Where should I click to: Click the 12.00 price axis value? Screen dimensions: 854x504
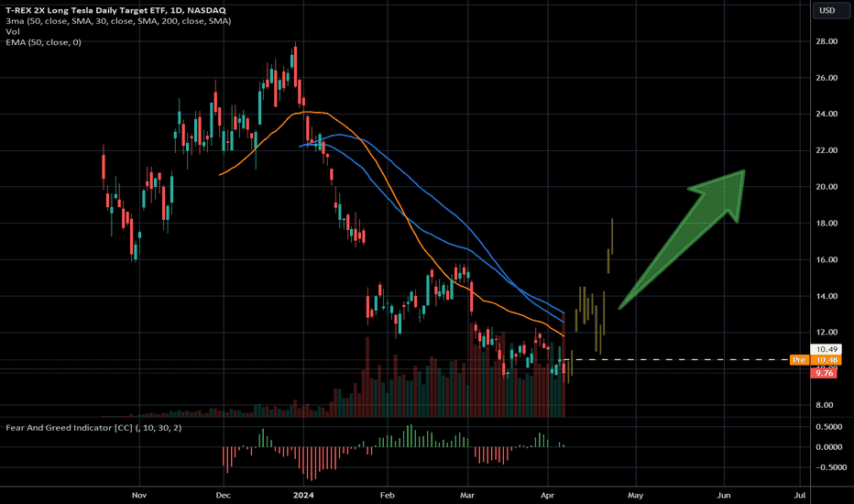click(x=827, y=333)
